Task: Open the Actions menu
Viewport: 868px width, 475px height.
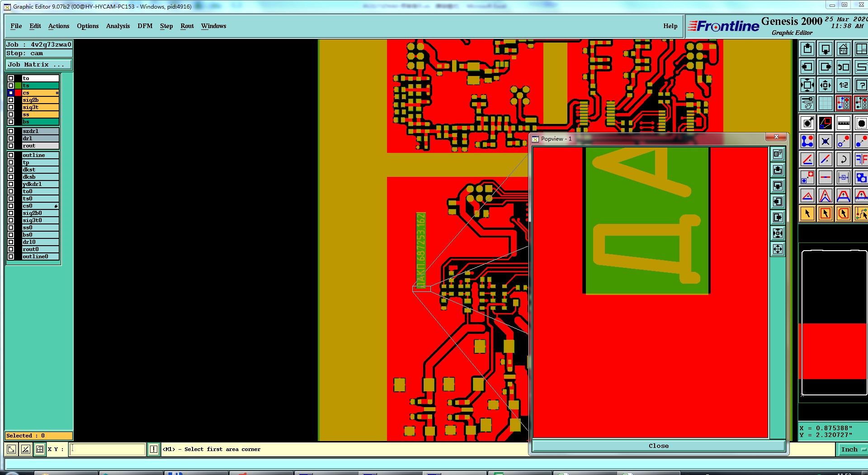Action: pos(59,26)
